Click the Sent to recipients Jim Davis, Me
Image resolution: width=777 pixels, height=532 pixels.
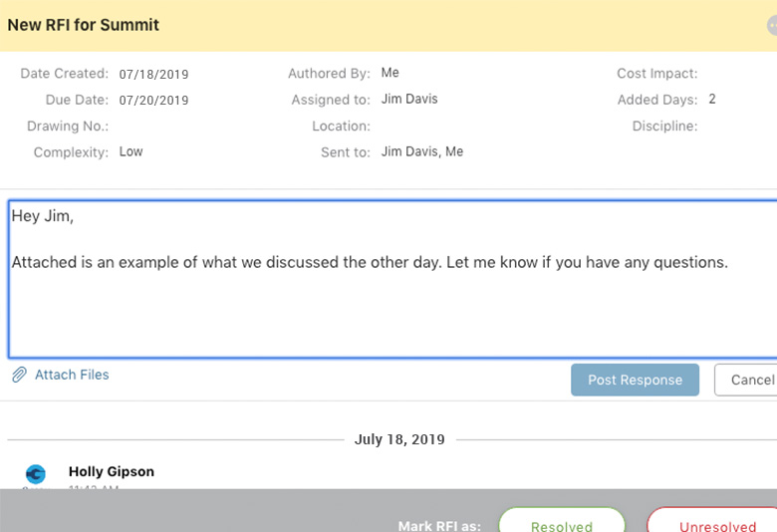[421, 152]
